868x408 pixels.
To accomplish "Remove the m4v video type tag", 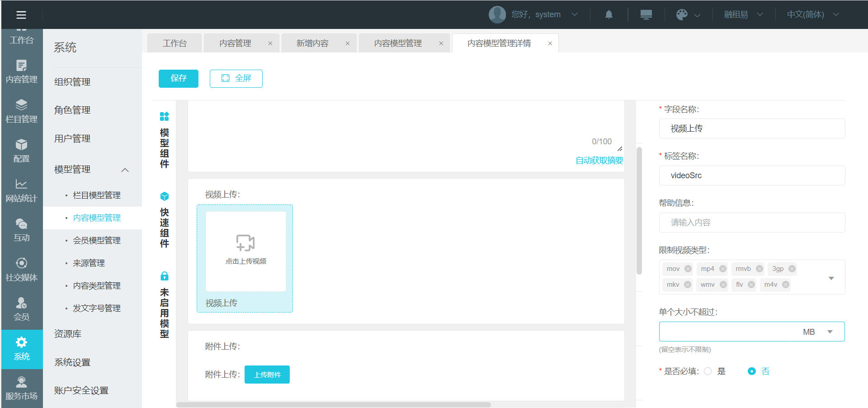I will (786, 285).
